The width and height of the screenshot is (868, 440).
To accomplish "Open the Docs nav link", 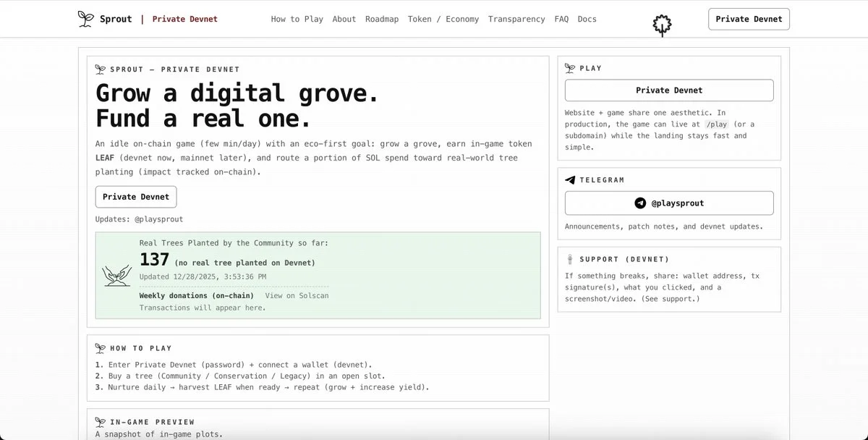I will point(587,19).
